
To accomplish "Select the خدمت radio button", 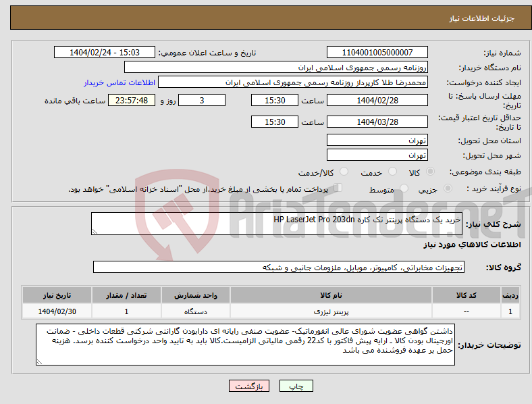I will click(x=392, y=172).
